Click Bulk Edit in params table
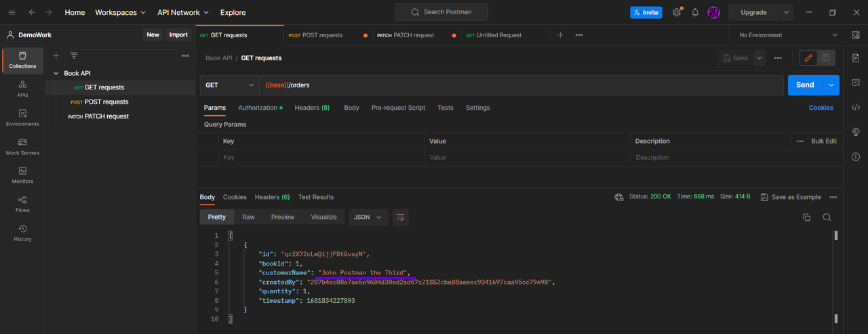Viewport: 868px width, 334px height. [x=824, y=141]
